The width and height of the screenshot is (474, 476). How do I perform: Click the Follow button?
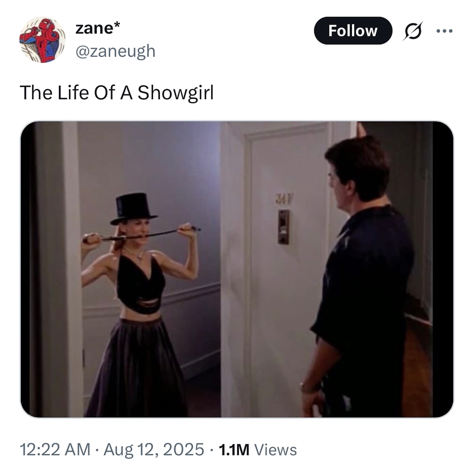point(353,31)
